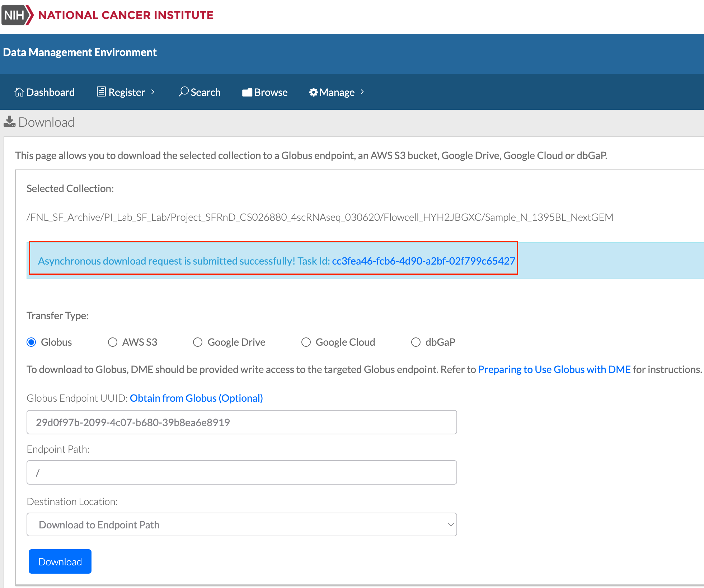Expand the Manage menu chevron
Image resolution: width=704 pixels, height=588 pixels.
(x=362, y=92)
